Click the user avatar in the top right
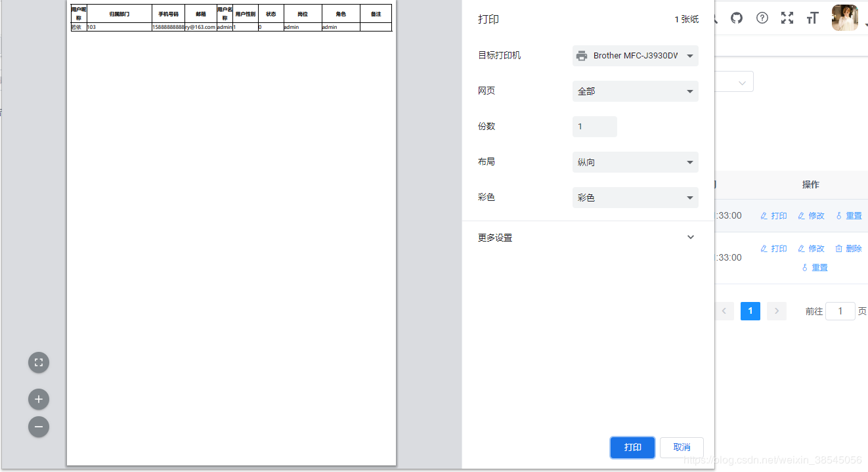868x472 pixels. (844, 18)
